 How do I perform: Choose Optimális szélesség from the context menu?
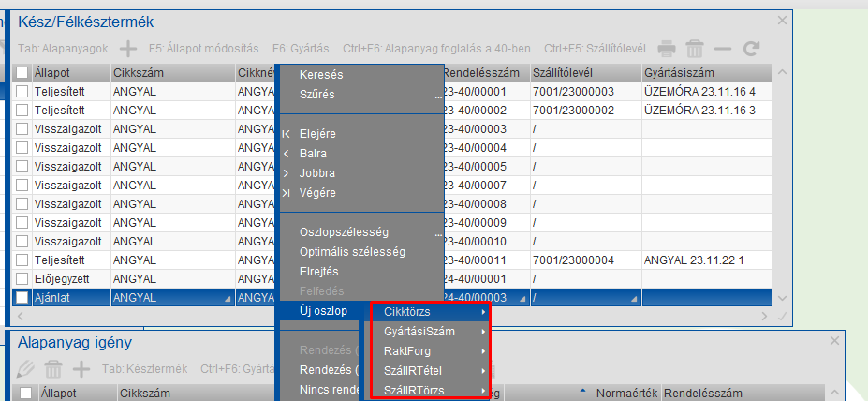click(x=352, y=251)
